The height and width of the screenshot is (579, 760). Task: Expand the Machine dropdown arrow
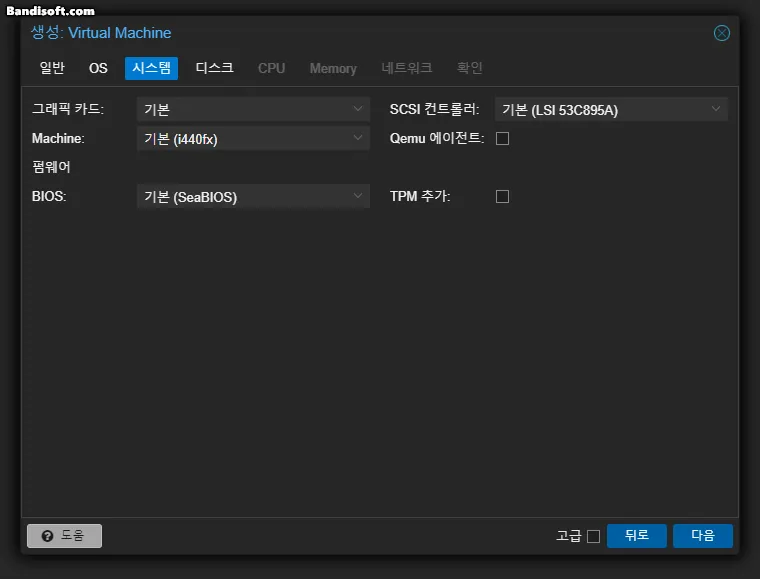pos(358,138)
